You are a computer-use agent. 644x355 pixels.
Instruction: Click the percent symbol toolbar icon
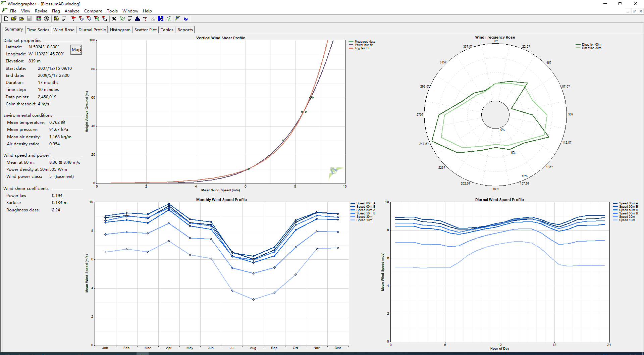114,19
